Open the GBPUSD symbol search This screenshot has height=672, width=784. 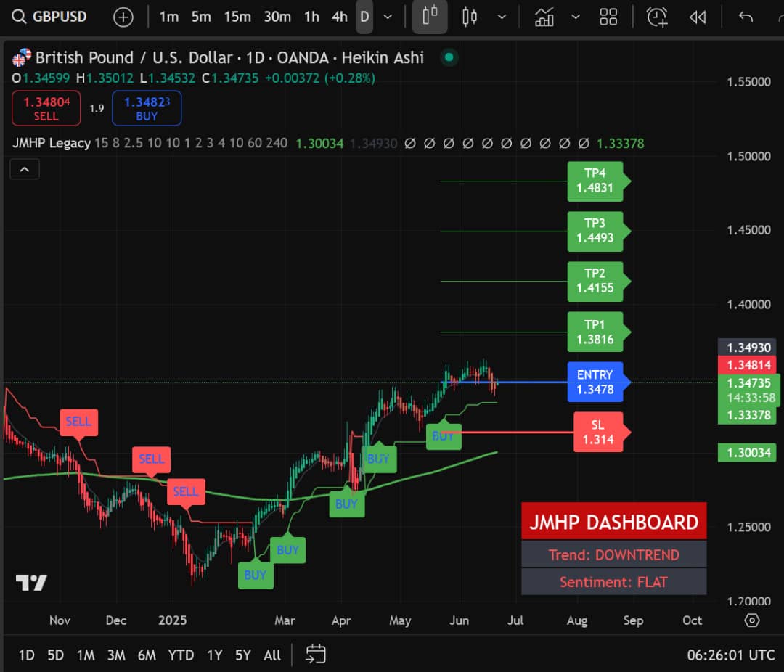point(49,17)
